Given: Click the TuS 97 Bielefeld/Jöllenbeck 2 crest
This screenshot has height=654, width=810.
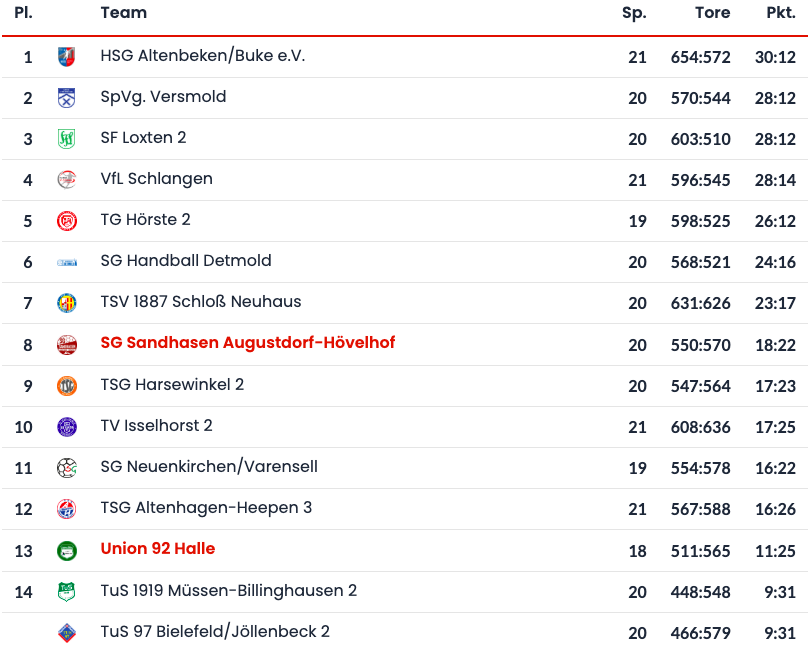Looking at the screenshot, I should [x=67, y=633].
